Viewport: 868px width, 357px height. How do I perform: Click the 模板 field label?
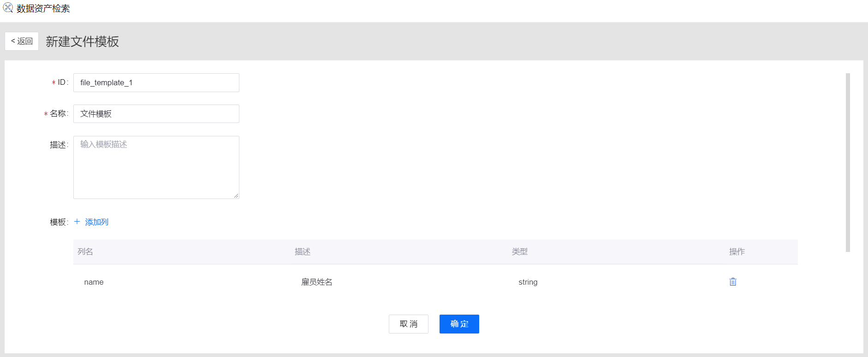59,222
